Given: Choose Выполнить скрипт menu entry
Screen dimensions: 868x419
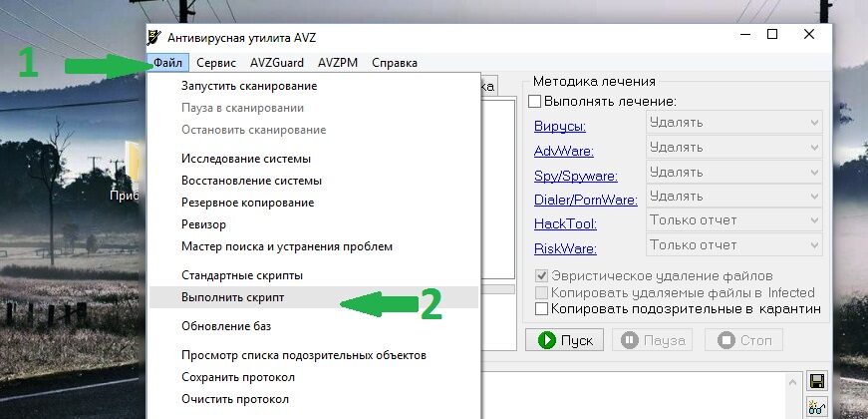Looking at the screenshot, I should click(313, 297).
